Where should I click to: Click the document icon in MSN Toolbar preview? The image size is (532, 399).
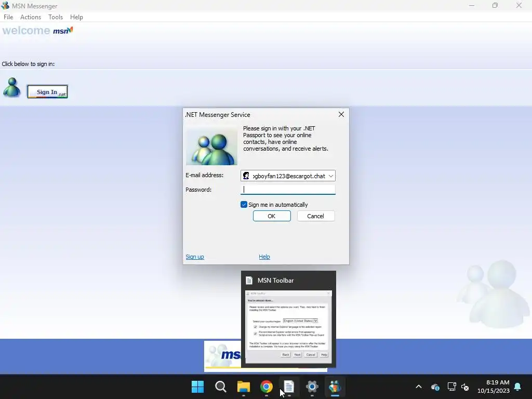click(x=249, y=280)
